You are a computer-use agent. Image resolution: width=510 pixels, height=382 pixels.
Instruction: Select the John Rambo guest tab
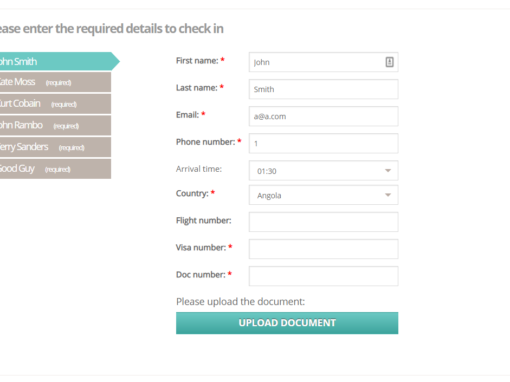(55, 125)
